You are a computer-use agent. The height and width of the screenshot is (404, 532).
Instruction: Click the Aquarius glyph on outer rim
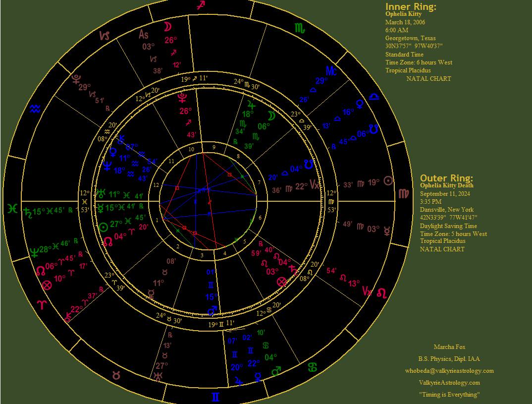click(x=35, y=109)
